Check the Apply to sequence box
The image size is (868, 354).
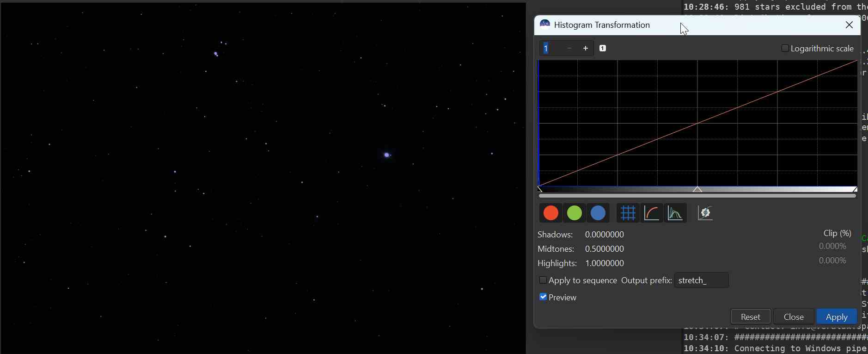[x=543, y=280]
